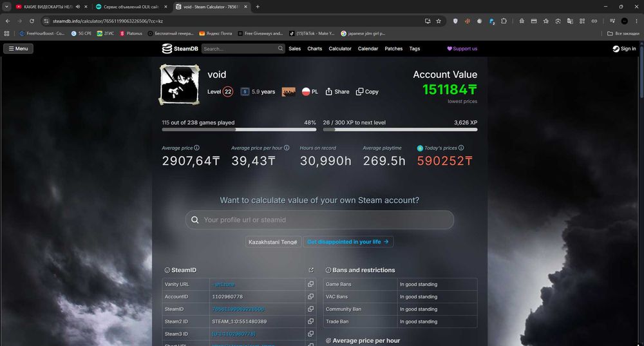
Task: Click the Level 22 badge
Action: coord(220,91)
